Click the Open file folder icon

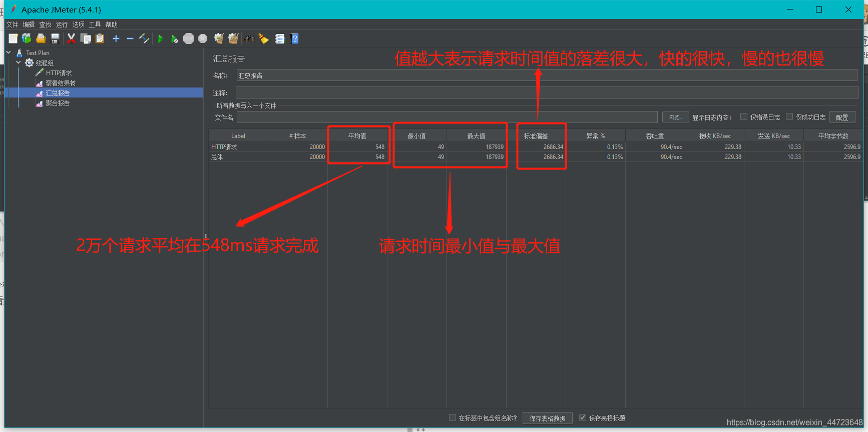[x=41, y=38]
